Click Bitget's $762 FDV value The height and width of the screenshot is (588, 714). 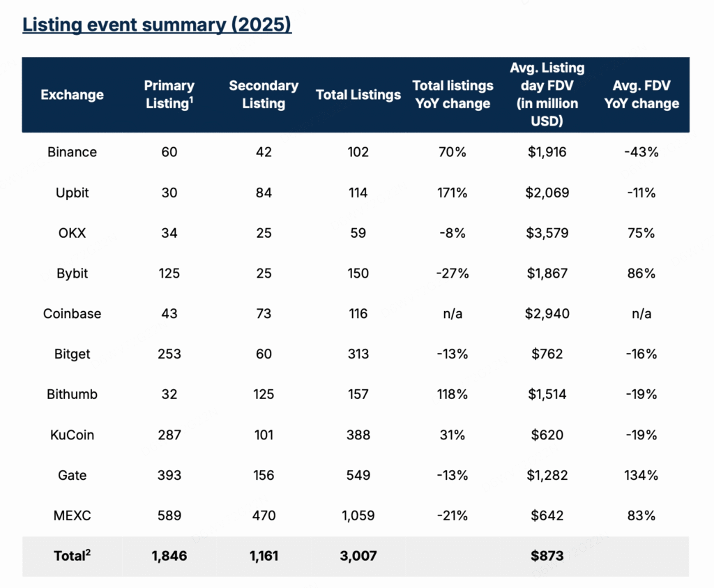(547, 354)
